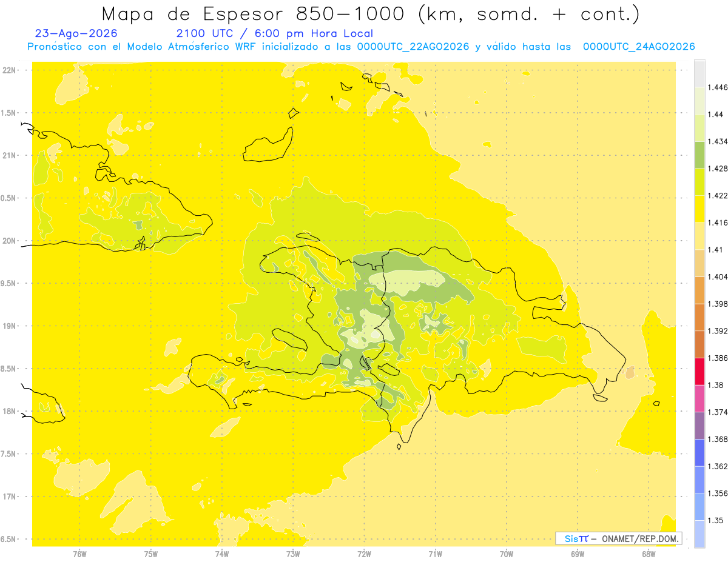Screen dimensions: 728x562
Task: Click the latitude axis label '7.5N'
Action: pos(8,453)
